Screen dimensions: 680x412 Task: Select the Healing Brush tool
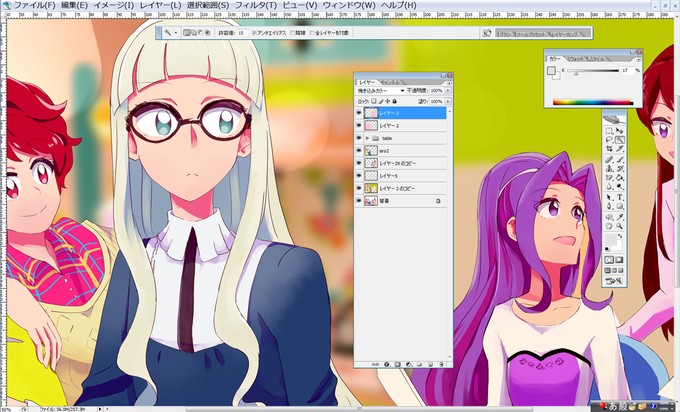tap(609, 160)
